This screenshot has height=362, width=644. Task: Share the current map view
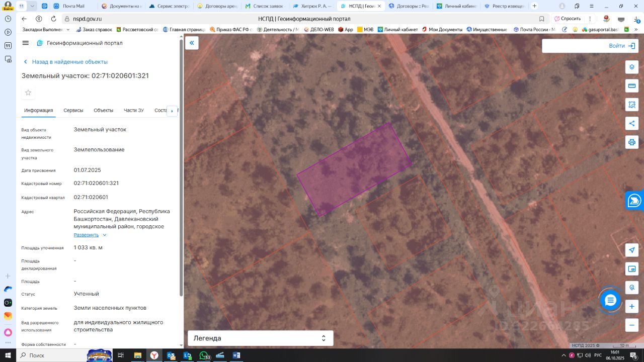(x=632, y=123)
